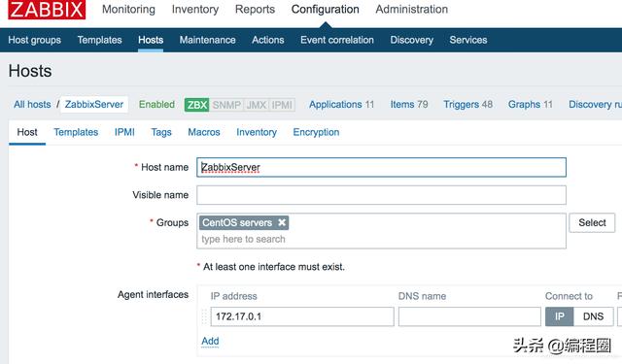Open Discovery rules link beside Graphs
This screenshot has width=622, height=364.
coord(595,105)
